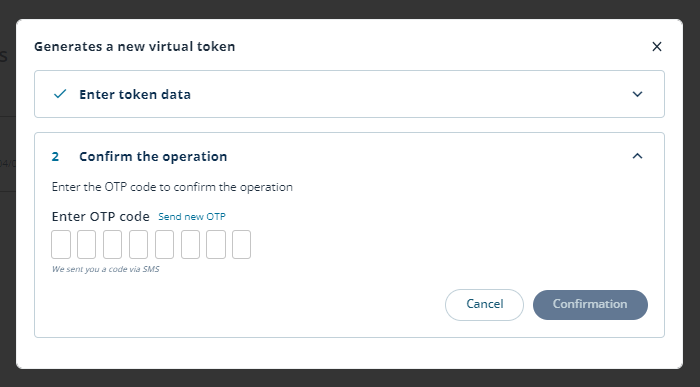Image resolution: width=700 pixels, height=387 pixels.
Task: Click the step number 2 indicator
Action: 55,157
